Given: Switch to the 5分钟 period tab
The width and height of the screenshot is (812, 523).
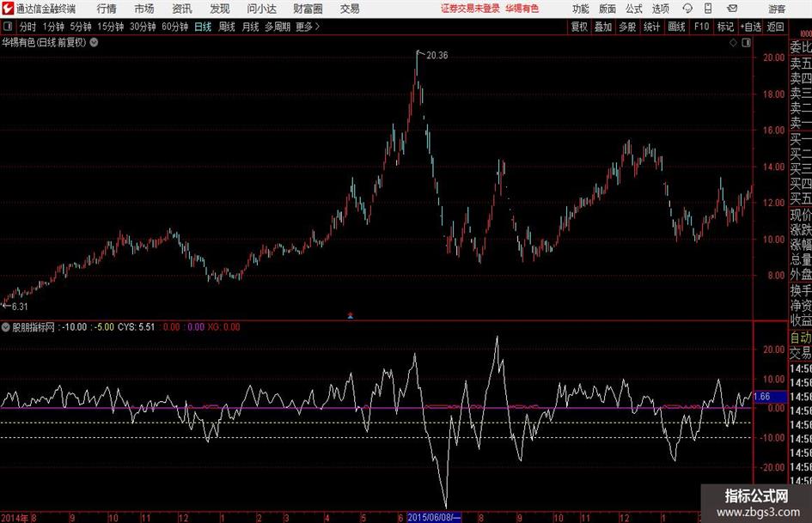Looking at the screenshot, I should [x=81, y=27].
